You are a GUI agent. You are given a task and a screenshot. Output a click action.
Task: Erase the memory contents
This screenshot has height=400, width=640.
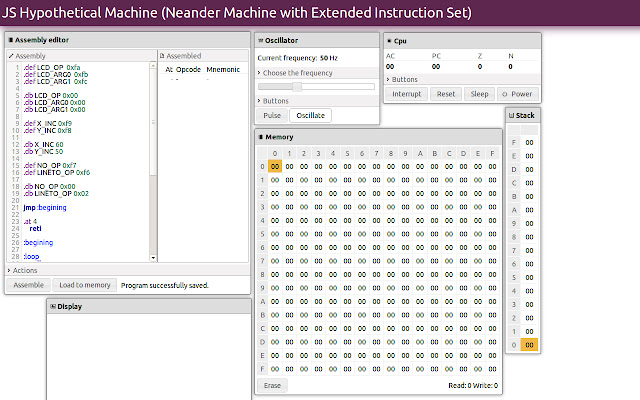coord(272,385)
